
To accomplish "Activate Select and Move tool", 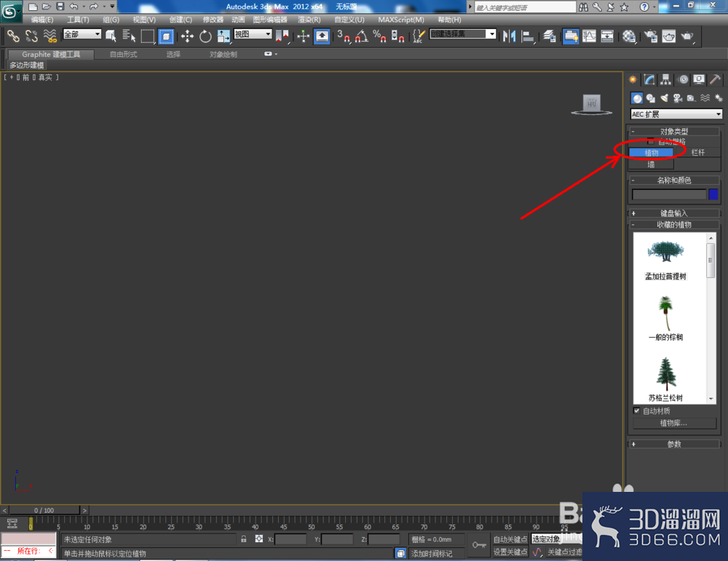I will (x=187, y=36).
